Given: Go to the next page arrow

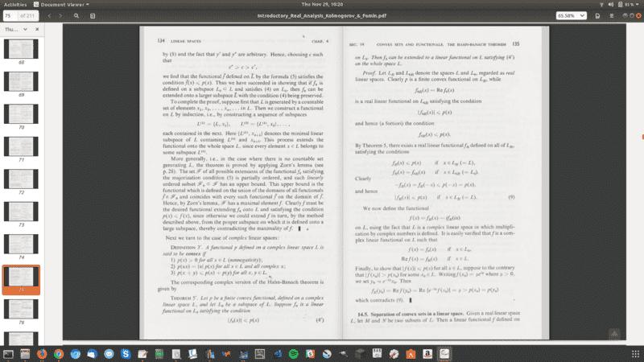Looking at the screenshot, I should coord(60,15).
